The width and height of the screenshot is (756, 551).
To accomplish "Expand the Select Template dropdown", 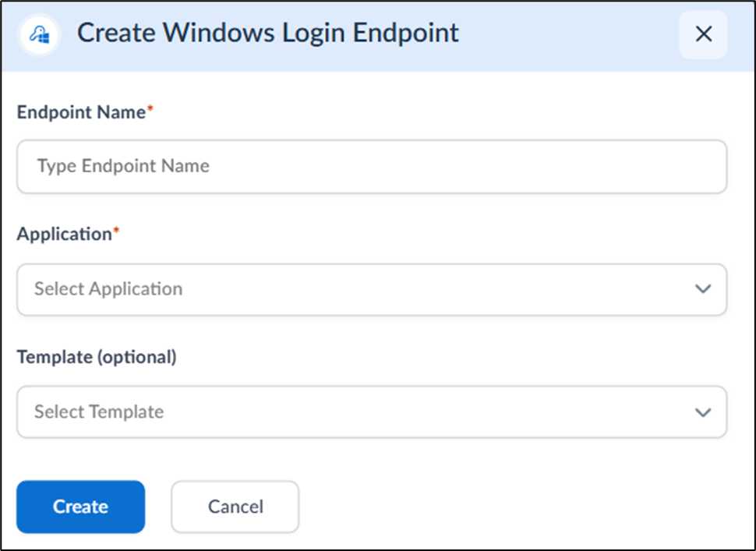I will (x=372, y=411).
